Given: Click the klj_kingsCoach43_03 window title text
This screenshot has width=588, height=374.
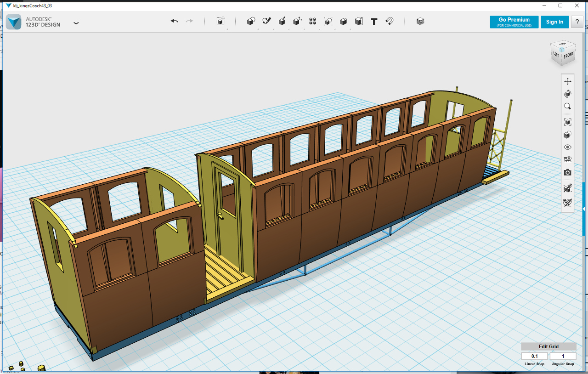Looking at the screenshot, I should point(32,6).
